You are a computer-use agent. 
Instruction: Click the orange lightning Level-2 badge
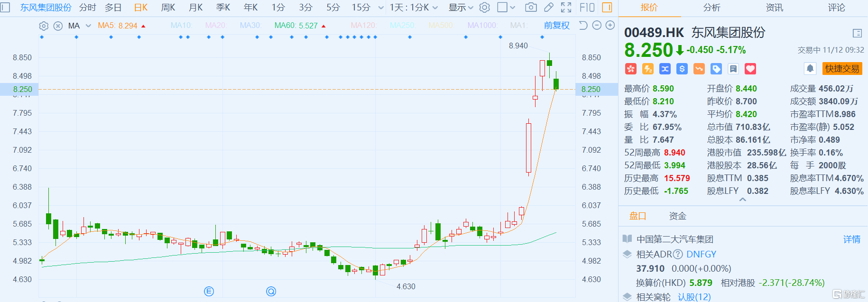click(648, 69)
